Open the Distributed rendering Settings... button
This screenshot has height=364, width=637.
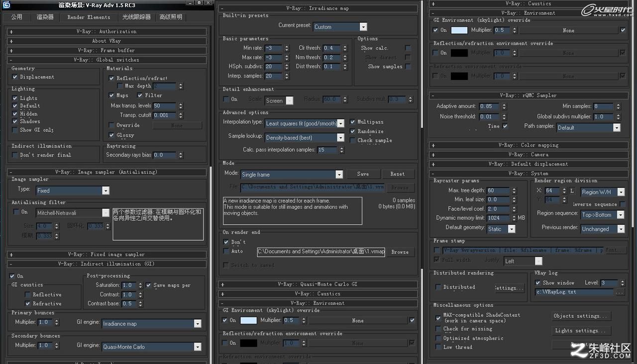tap(509, 288)
